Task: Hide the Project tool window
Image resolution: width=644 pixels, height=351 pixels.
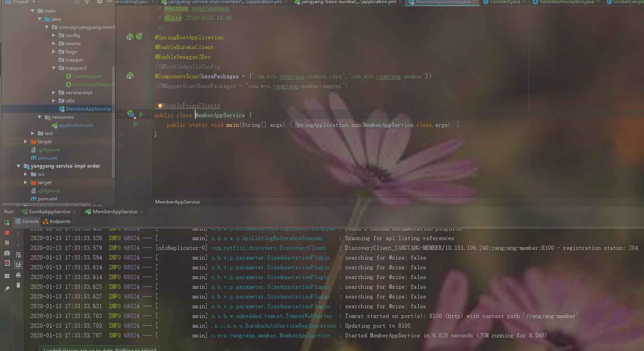Action: [x=110, y=2]
